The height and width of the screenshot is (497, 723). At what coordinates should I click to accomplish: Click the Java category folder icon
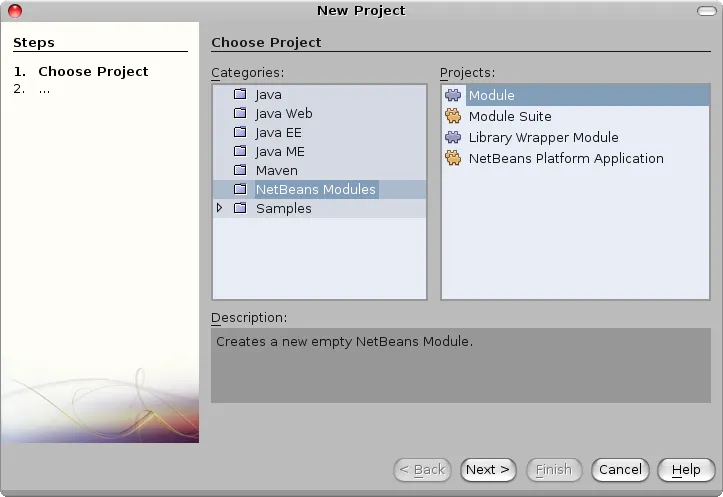[x=240, y=94]
